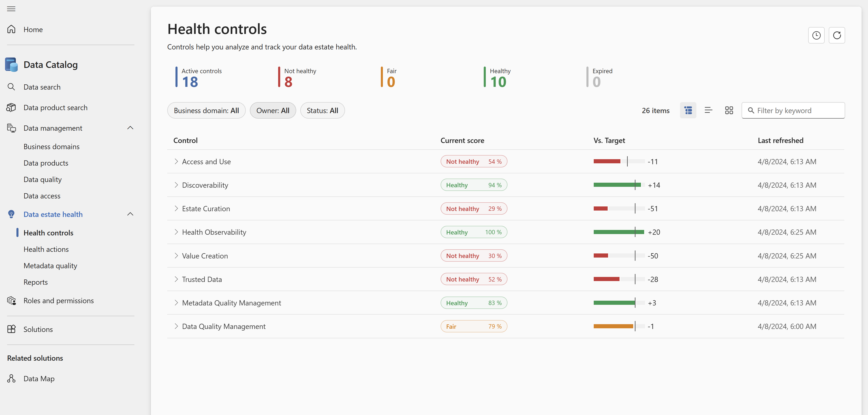Open the refresh history clock icon
Viewport: 868px width, 415px height.
coord(816,35)
